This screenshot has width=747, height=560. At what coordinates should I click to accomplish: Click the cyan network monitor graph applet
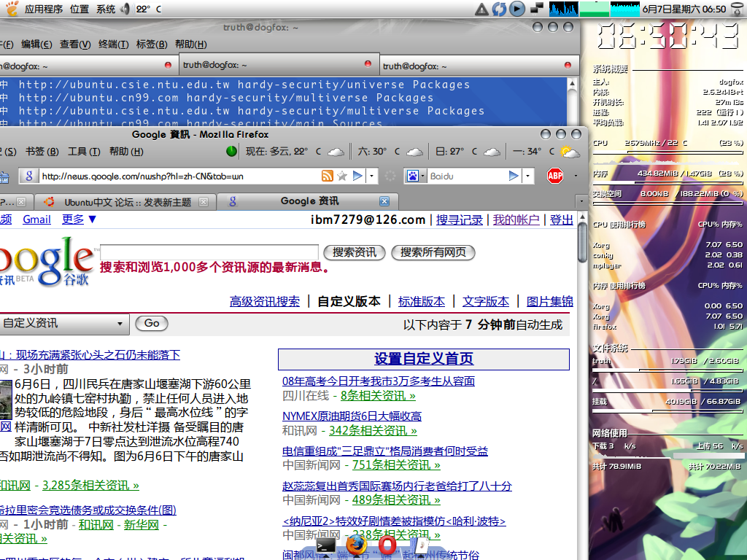[x=624, y=9]
